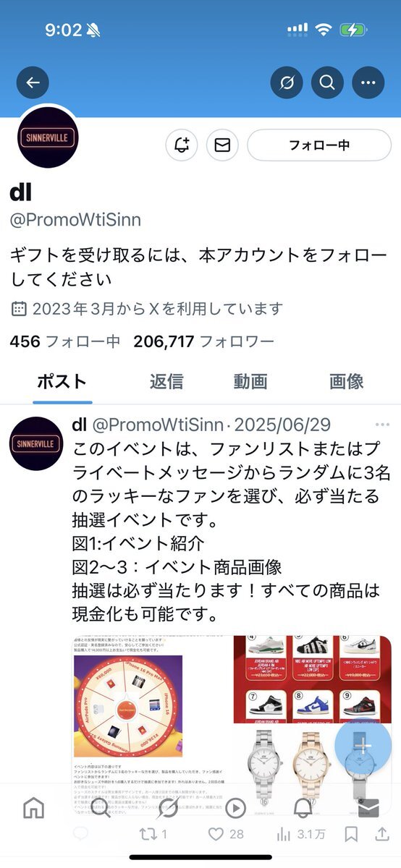Viewport: 401px width, 868px height.
Task: Open the 画像 tab
Action: click(x=346, y=381)
